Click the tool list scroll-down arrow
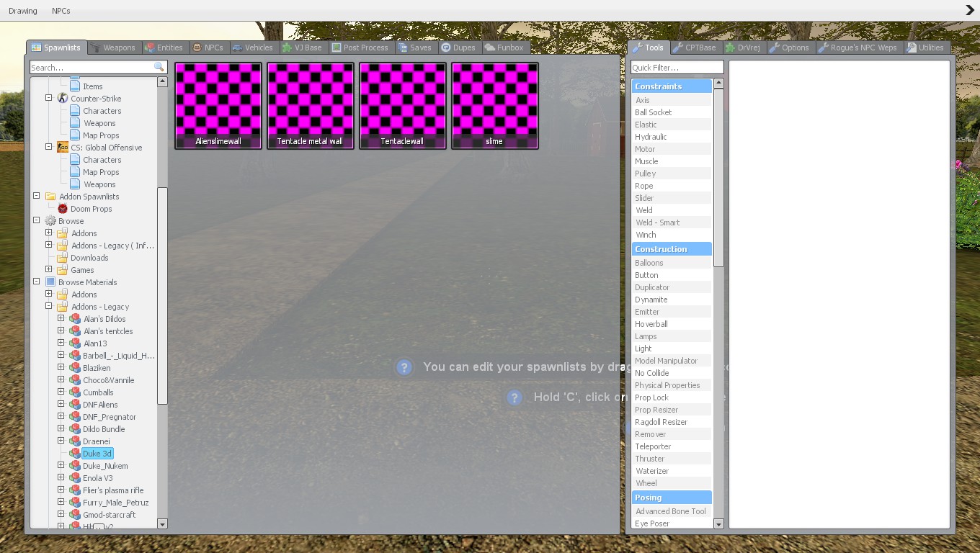This screenshot has width=980, height=553. coord(718,524)
